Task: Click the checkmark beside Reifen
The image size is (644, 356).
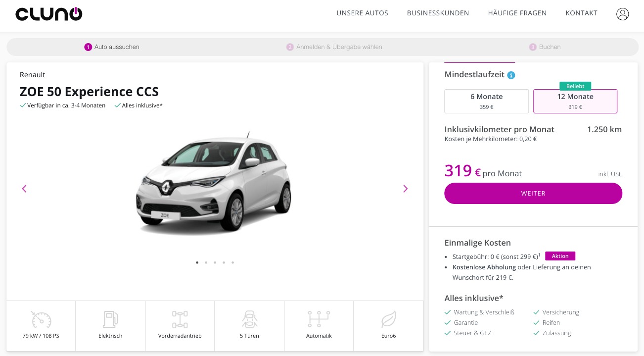Action: click(x=536, y=323)
